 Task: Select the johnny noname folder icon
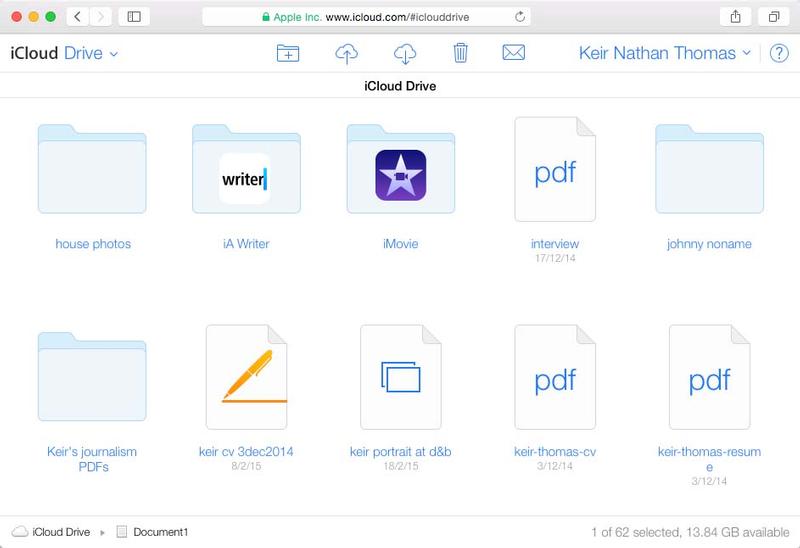[x=710, y=169]
